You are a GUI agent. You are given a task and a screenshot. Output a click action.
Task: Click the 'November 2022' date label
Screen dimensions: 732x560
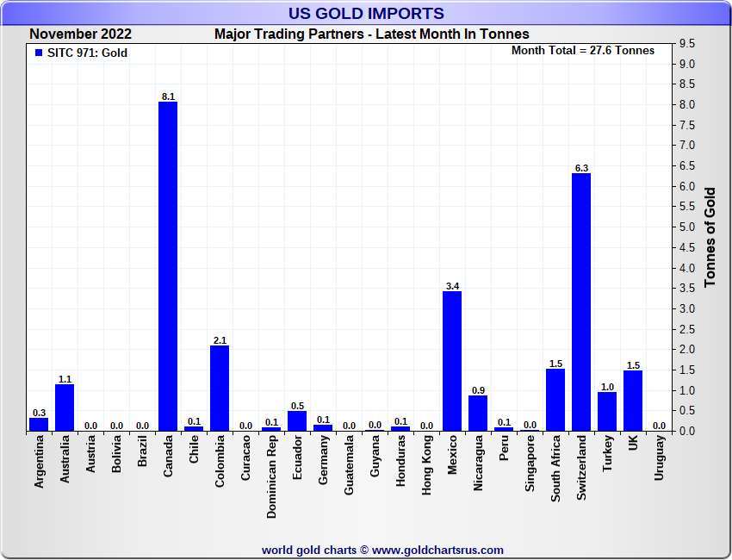pos(80,34)
